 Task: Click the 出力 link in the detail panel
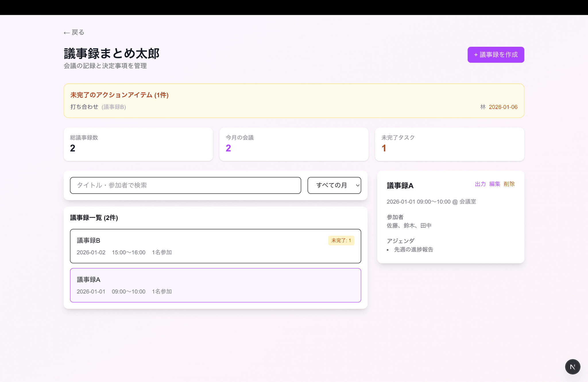480,184
